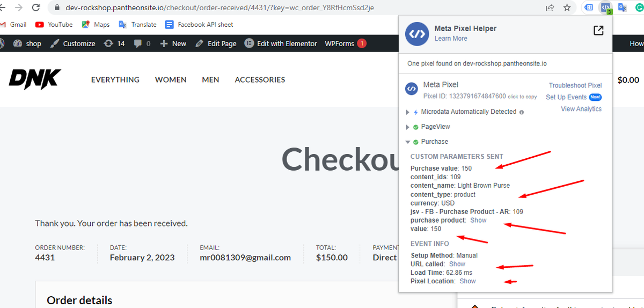Image resolution: width=644 pixels, height=308 pixels.
Task: Open the Customize admin bar item
Action: [x=72, y=43]
